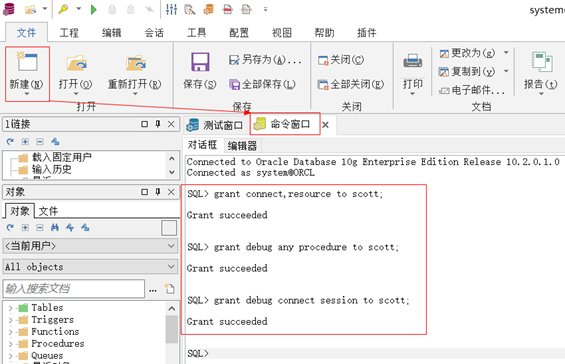Expand the Functions folder node
Screen dimensions: 565x364
pyautogui.click(x=10, y=332)
